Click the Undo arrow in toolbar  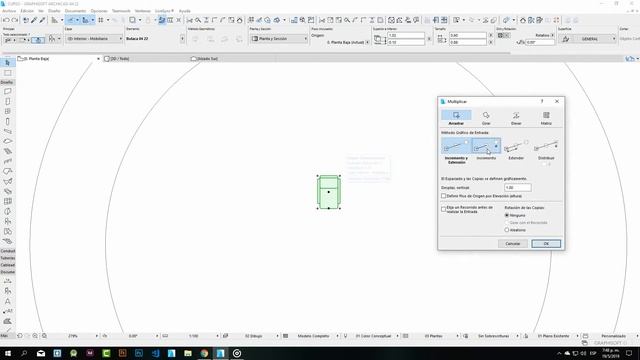pos(6,20)
